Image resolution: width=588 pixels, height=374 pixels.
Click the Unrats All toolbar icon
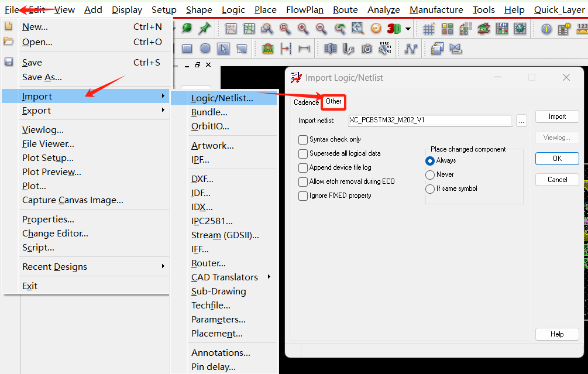[231, 29]
